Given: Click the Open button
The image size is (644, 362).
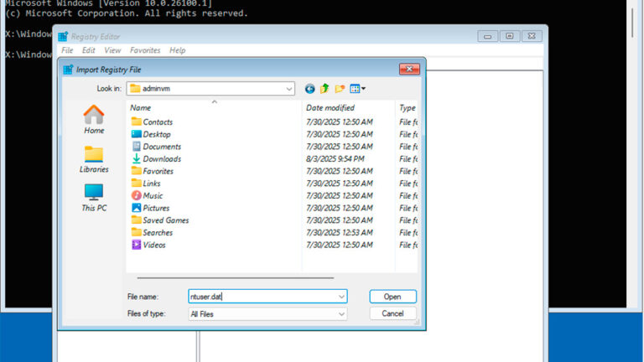Looking at the screenshot, I should tap(392, 297).
